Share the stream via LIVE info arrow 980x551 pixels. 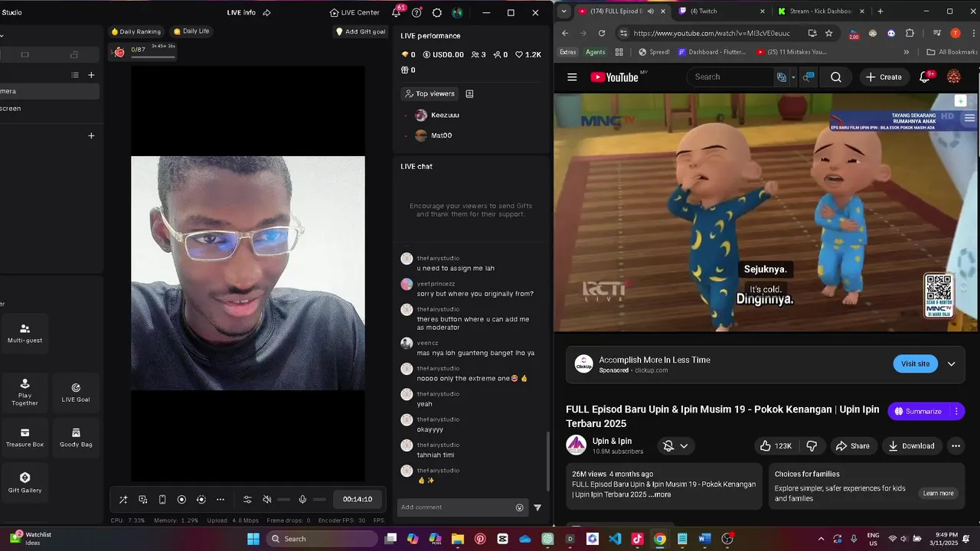click(x=267, y=12)
